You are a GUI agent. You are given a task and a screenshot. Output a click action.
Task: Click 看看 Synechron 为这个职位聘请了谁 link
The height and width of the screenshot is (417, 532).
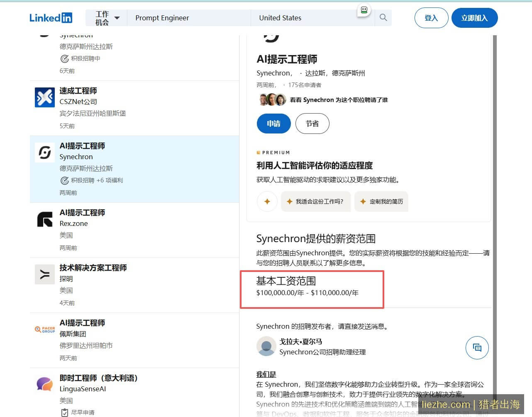point(339,100)
